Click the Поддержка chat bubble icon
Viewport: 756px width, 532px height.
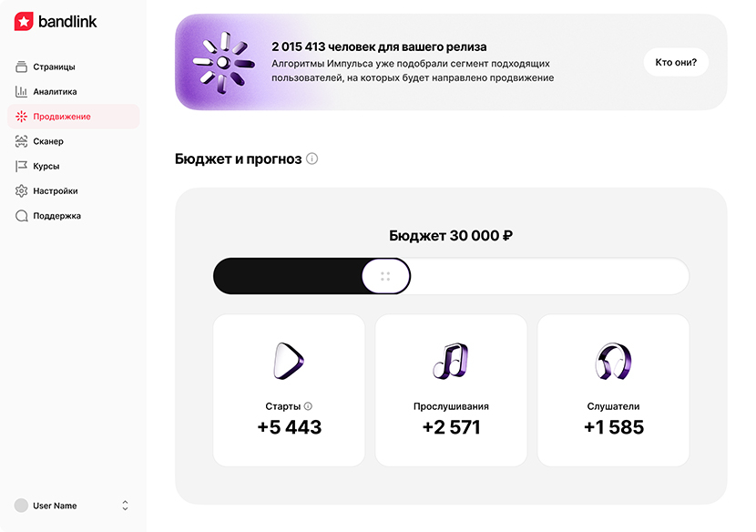pos(21,216)
